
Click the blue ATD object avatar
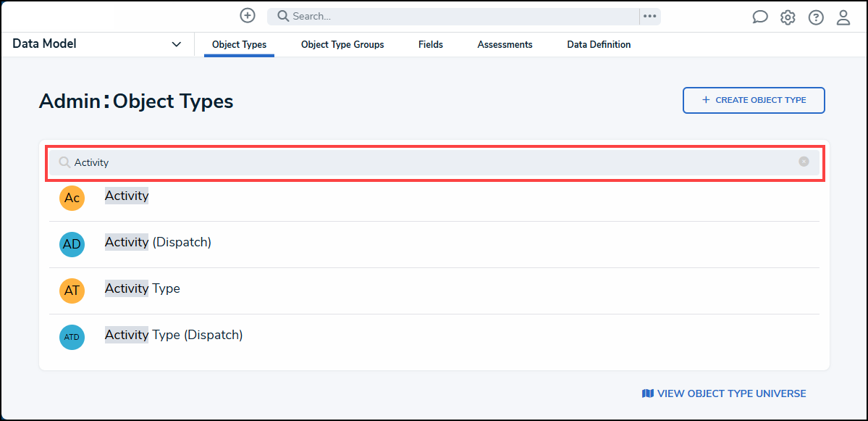(72, 337)
